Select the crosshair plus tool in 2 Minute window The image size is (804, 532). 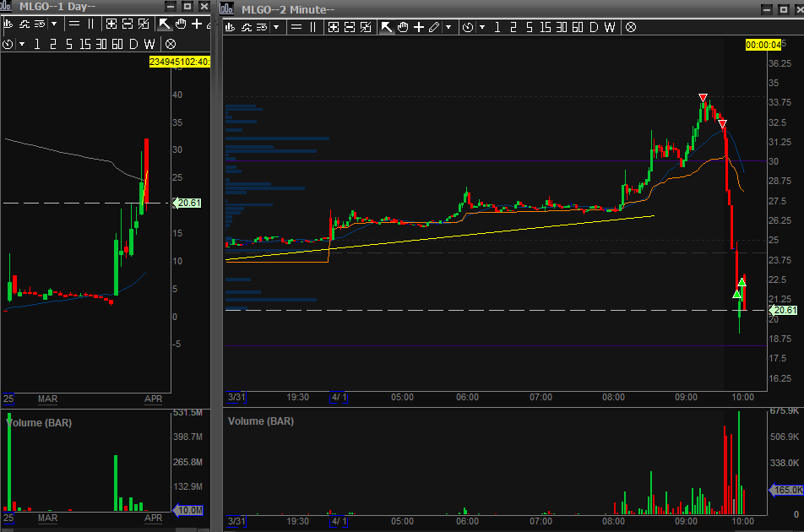tap(419, 27)
